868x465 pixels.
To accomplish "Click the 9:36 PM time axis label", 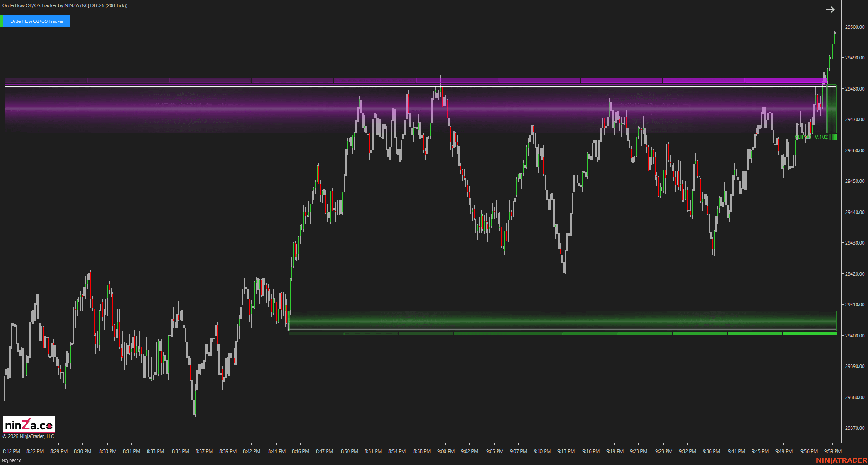I will click(711, 451).
